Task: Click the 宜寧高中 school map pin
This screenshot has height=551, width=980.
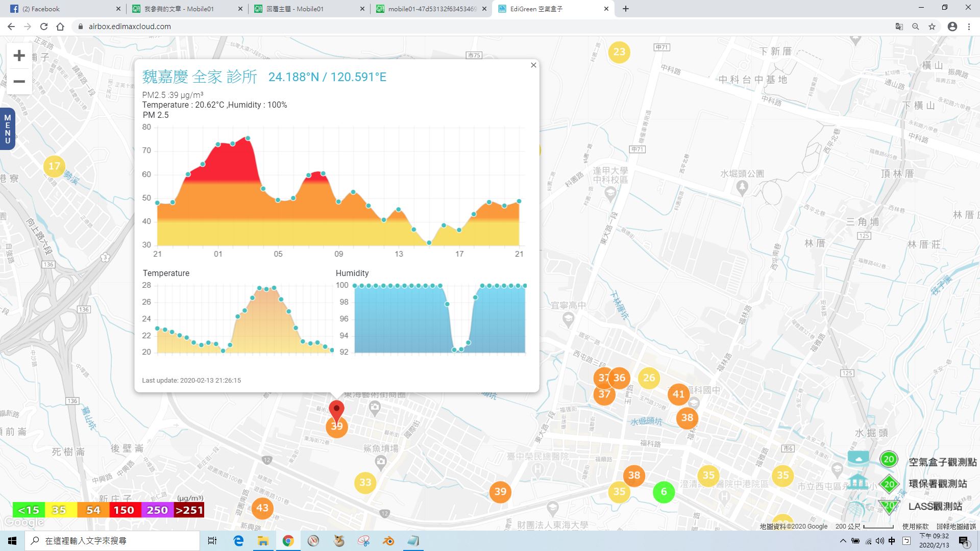Action: pyautogui.click(x=568, y=319)
